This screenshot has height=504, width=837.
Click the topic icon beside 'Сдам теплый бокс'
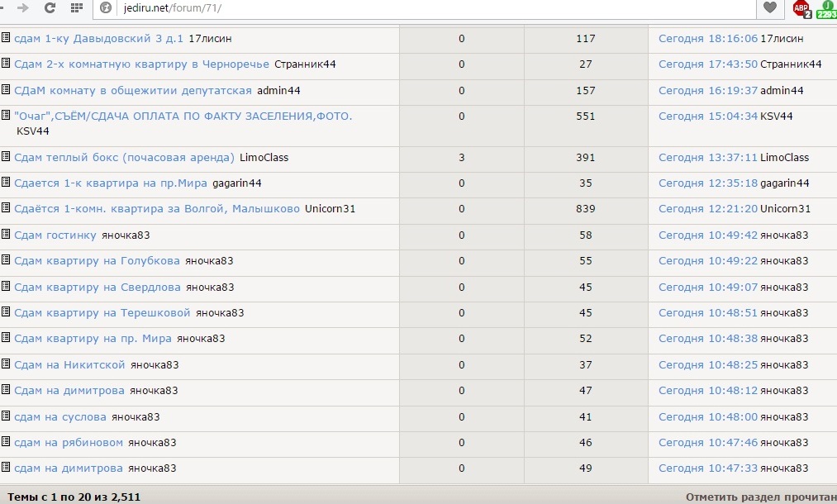[x=6, y=156]
